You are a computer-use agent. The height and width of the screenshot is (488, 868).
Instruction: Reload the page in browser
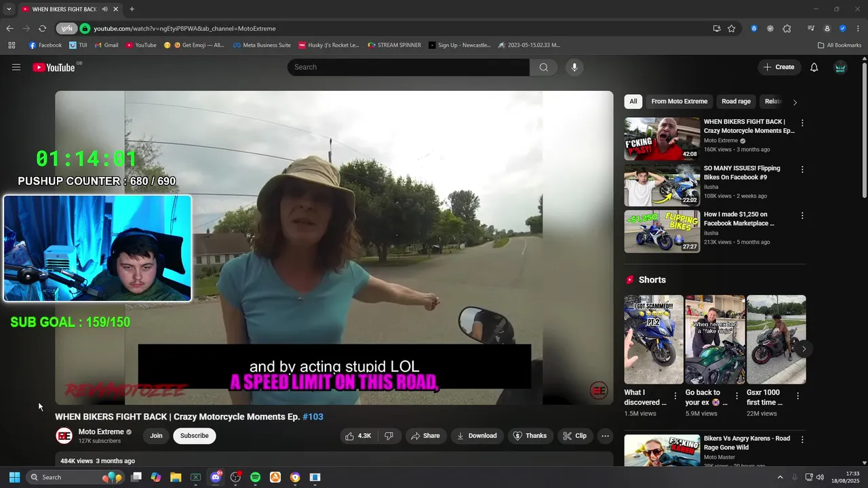(x=42, y=28)
